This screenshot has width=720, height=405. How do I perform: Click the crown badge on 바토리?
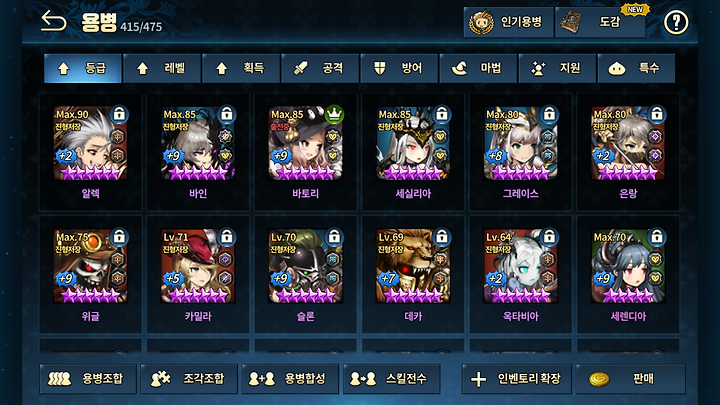tap(334, 113)
